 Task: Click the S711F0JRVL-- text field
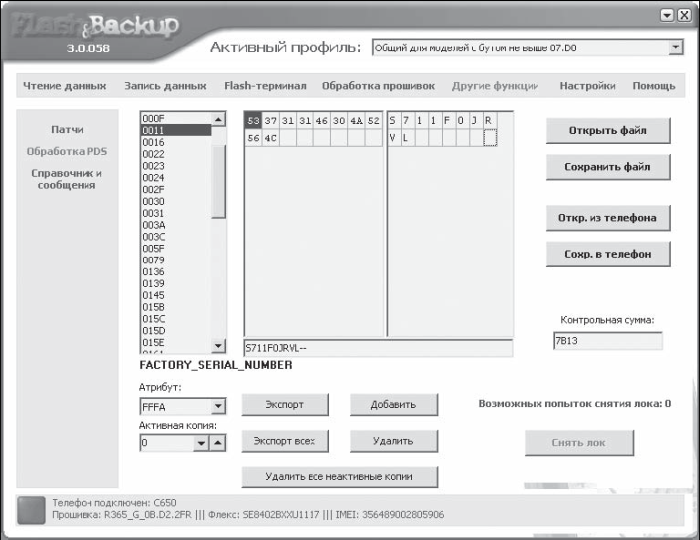pos(378,348)
